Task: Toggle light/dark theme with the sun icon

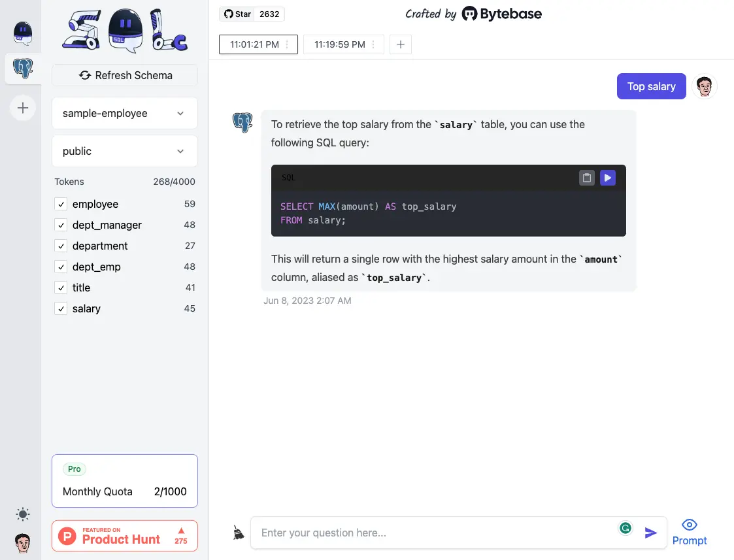Action: pyautogui.click(x=23, y=514)
